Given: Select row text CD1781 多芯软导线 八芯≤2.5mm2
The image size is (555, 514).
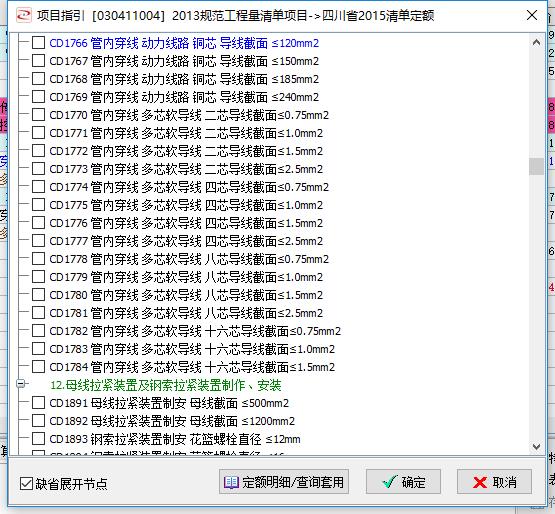Looking at the screenshot, I should pyautogui.click(x=186, y=313).
